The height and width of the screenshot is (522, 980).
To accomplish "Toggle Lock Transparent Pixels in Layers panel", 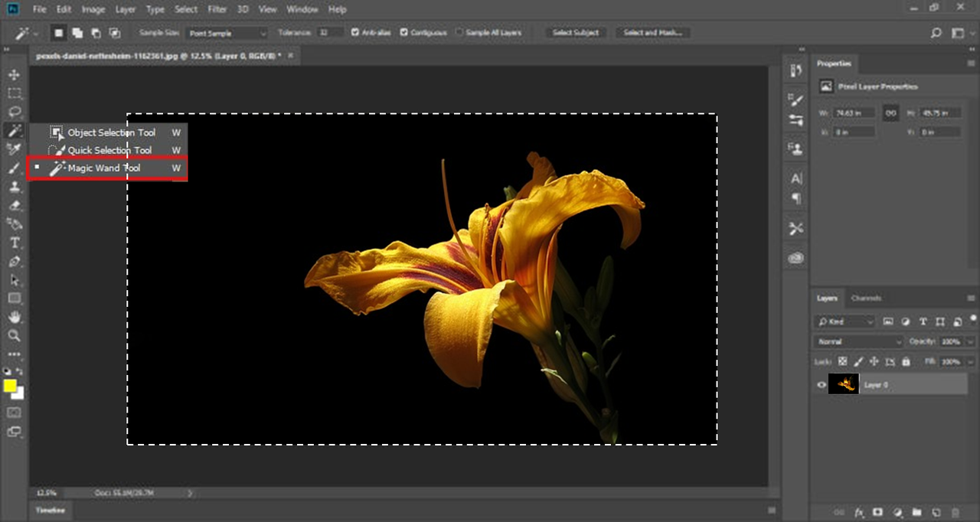I will tap(843, 361).
